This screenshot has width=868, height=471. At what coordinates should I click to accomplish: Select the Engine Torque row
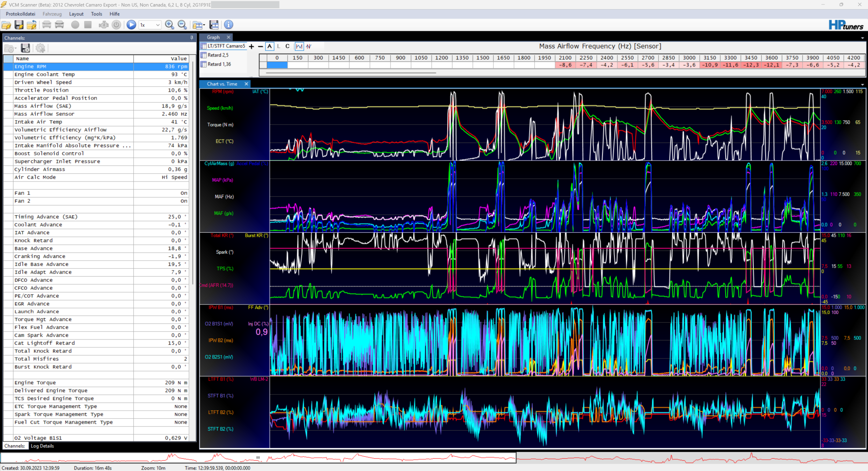tap(96, 383)
